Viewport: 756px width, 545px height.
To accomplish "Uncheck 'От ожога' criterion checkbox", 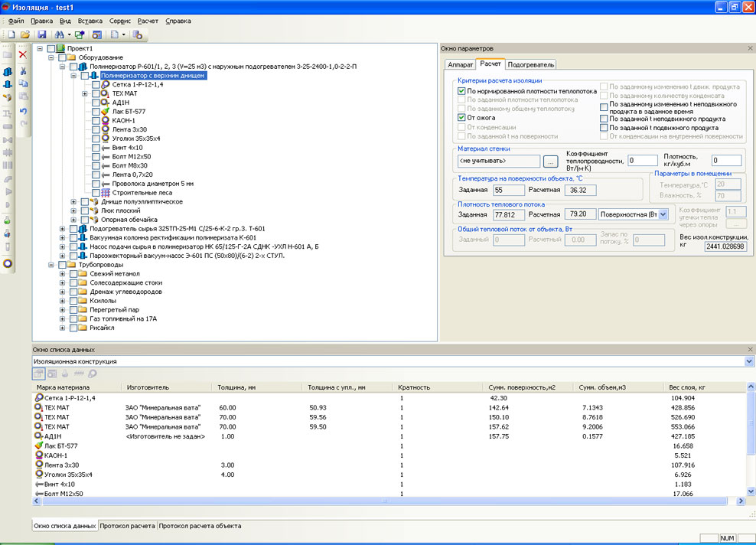I will (461, 118).
